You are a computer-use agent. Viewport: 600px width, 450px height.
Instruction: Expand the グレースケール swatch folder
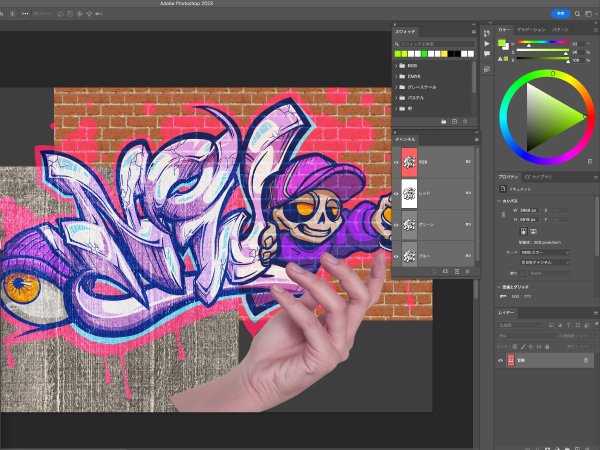coord(396,87)
